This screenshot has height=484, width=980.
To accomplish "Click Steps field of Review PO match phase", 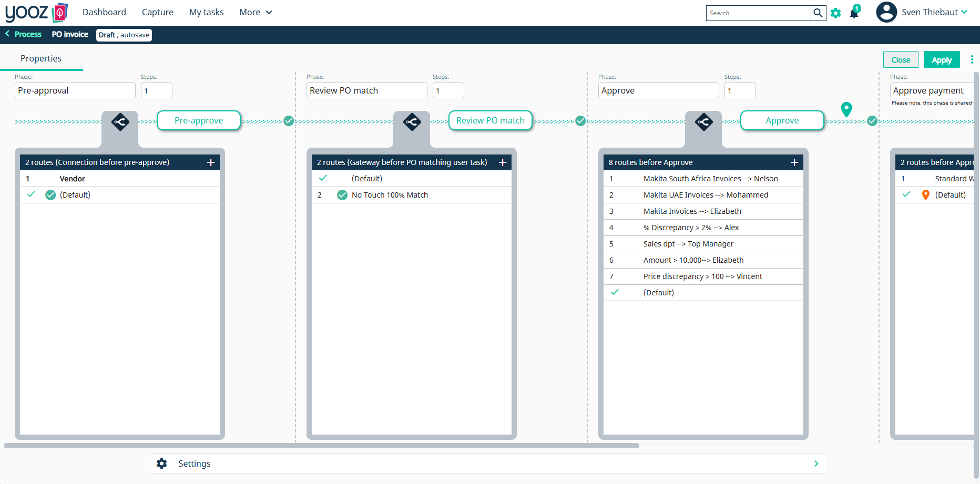I will tap(448, 90).
